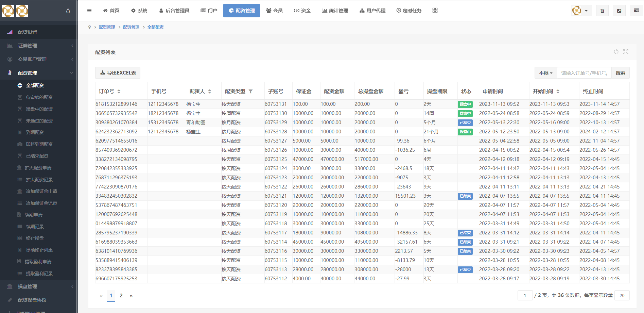Toggle sorting on 配资人 column

[210, 92]
